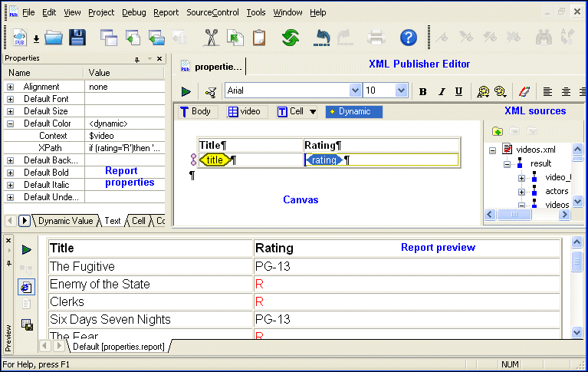Image resolution: width=588 pixels, height=372 pixels.
Task: Open Help with the blue question mark
Action: (x=409, y=38)
